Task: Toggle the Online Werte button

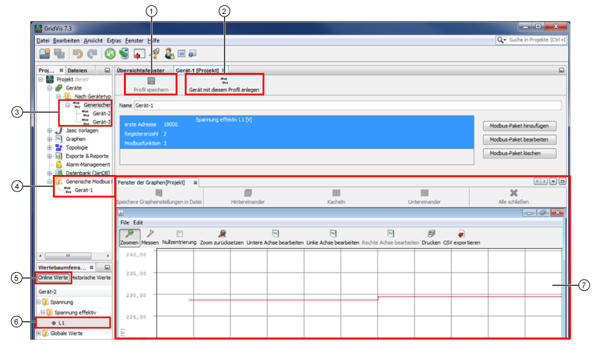Action: (53, 278)
